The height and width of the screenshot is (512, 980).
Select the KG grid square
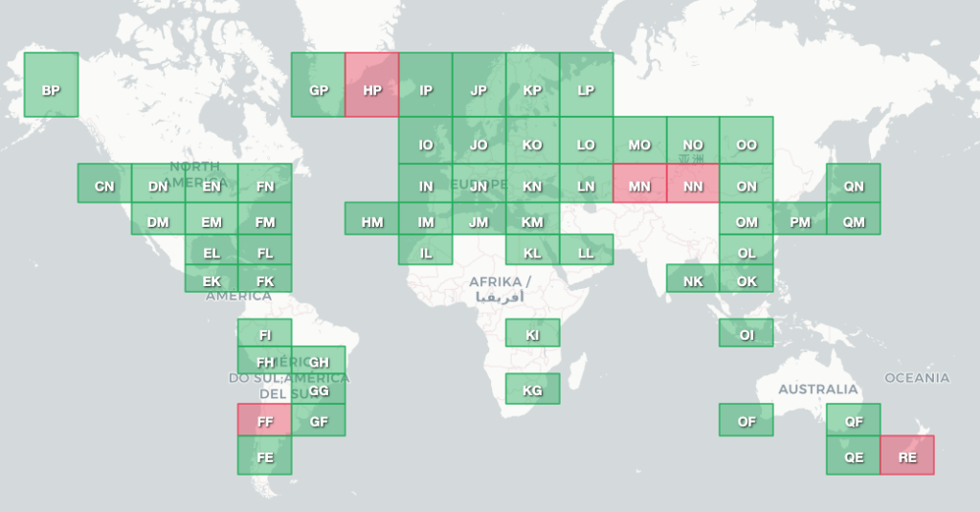532,389
